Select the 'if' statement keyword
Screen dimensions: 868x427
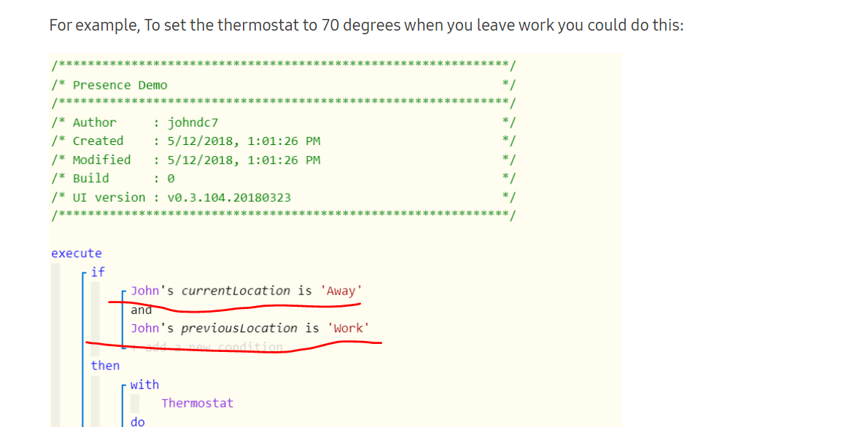pos(98,272)
